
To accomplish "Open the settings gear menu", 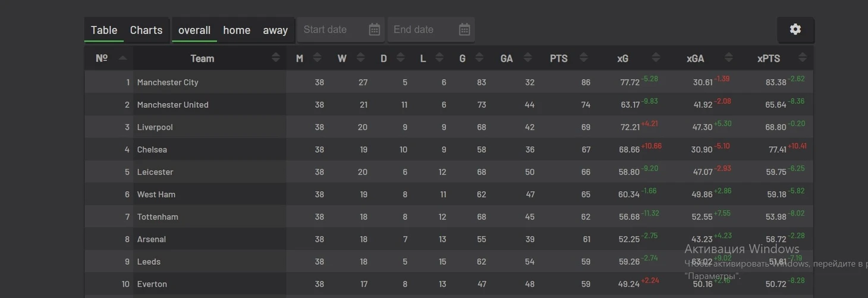I will tap(795, 30).
